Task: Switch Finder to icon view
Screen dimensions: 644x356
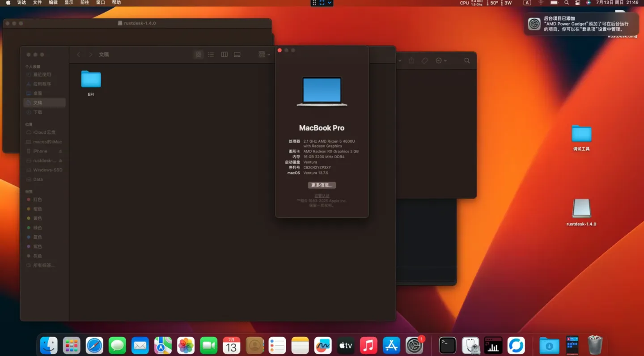Action: tap(198, 55)
